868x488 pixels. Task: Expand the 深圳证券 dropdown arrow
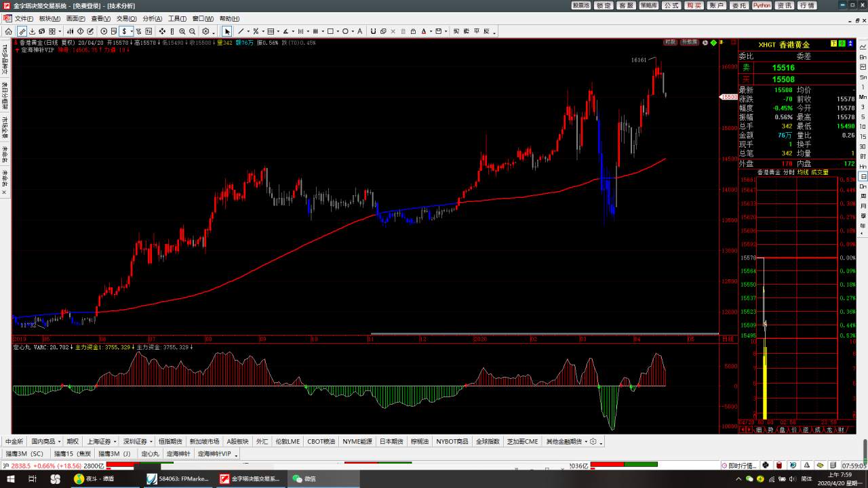pos(151,442)
